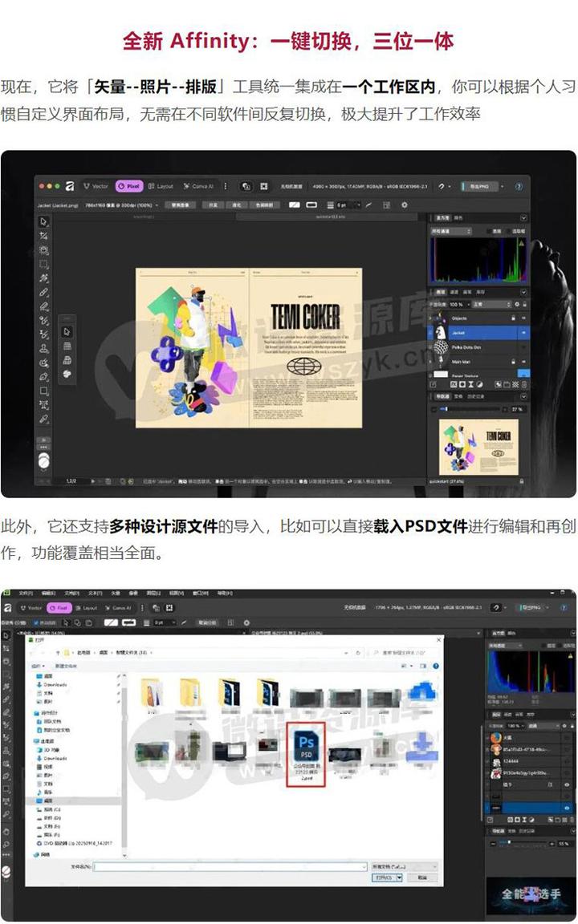The width and height of the screenshot is (578, 924).
Task: Click the file name input field in Open dialog
Action: tap(230, 866)
